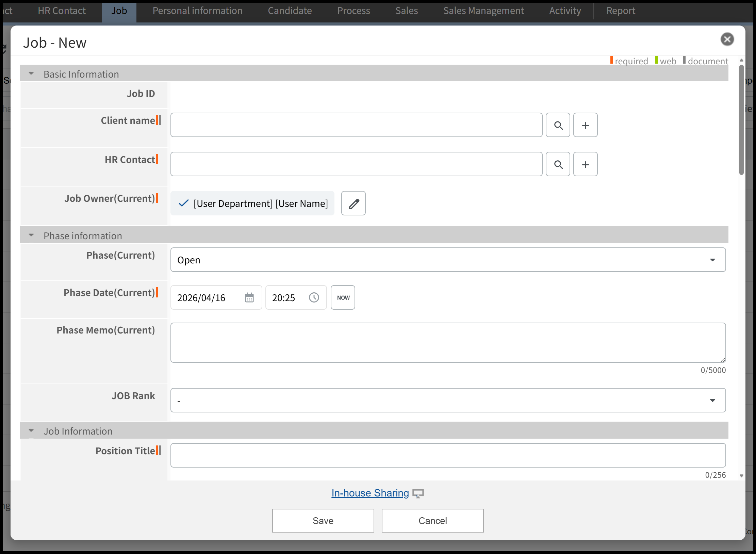
Task: Open the JOB Rank dropdown
Action: 448,401
